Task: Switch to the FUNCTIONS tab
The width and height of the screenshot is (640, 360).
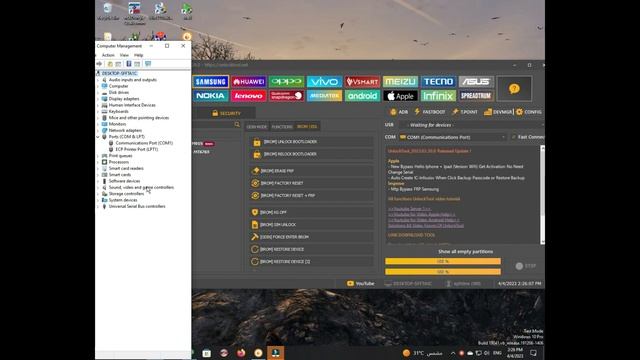Action: 282,127
